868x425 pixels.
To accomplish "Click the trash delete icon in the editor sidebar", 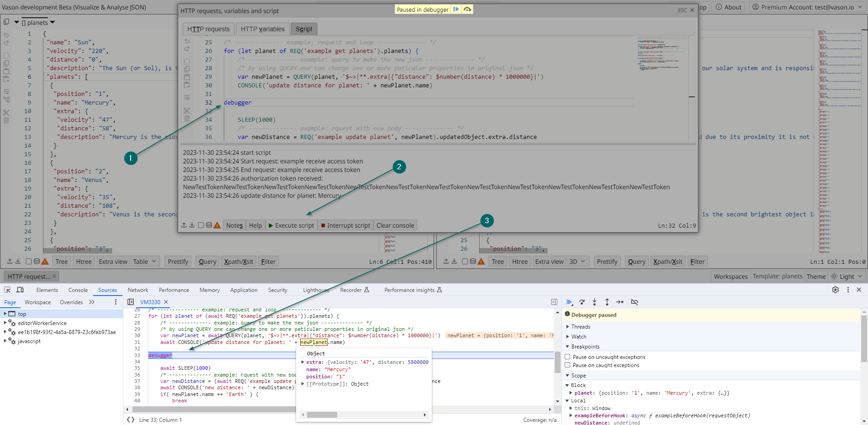I will [x=187, y=119].
